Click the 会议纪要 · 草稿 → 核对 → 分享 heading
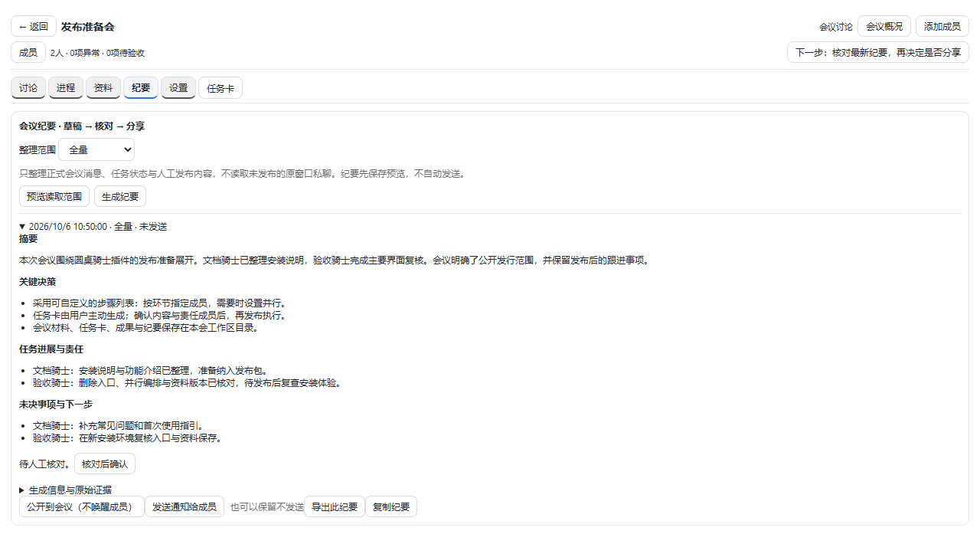This screenshot has height=544, width=980. 82,126
